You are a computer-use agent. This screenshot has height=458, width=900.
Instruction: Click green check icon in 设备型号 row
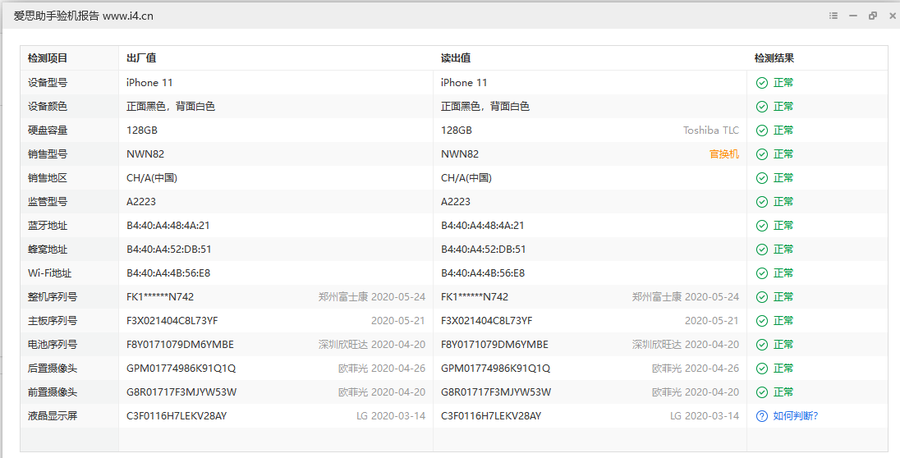tap(761, 83)
